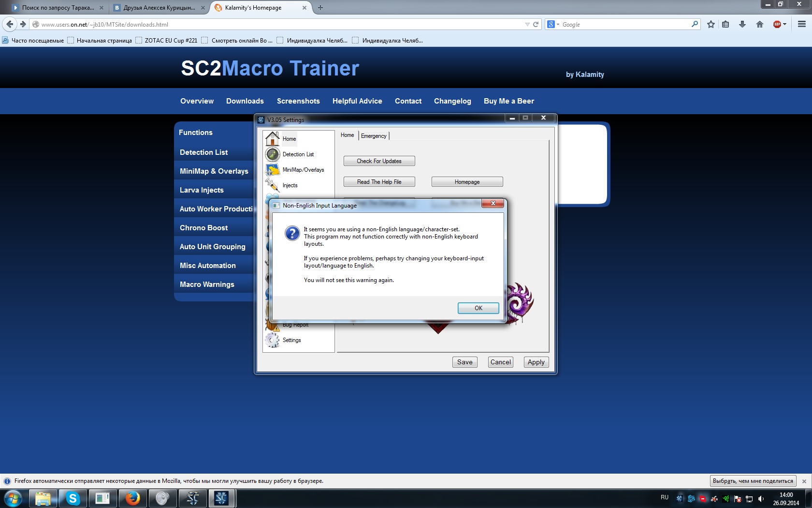The width and height of the screenshot is (812, 508).
Task: Click the Buy Me a Beer link
Action: point(509,101)
